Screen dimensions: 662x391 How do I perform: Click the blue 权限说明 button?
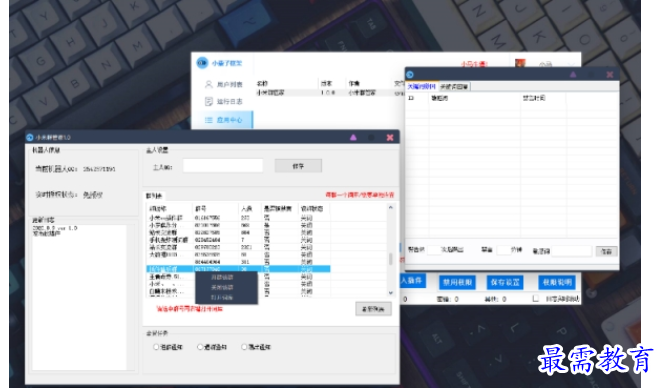[557, 282]
